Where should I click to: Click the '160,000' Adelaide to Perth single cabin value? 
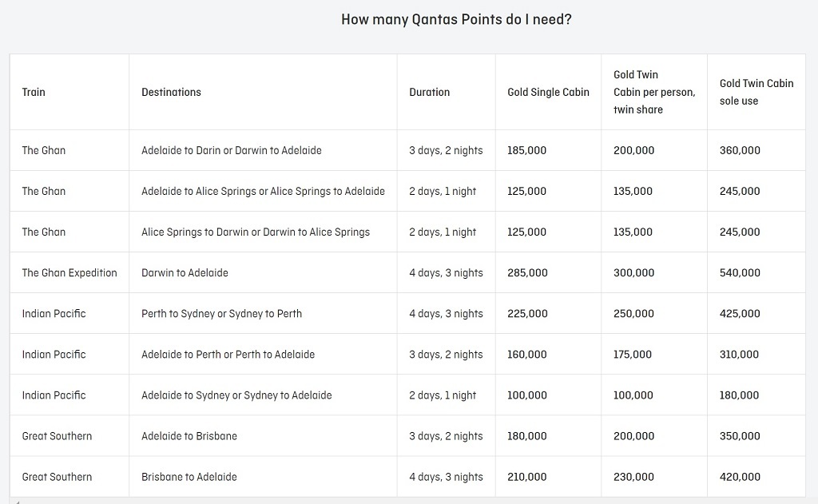click(527, 355)
